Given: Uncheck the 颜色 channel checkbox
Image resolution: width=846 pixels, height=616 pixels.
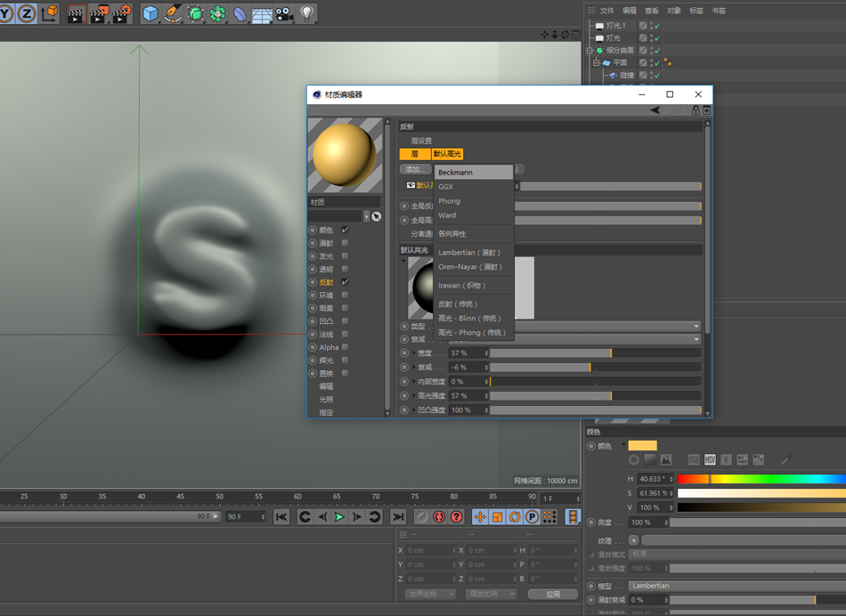Looking at the screenshot, I should [x=346, y=230].
